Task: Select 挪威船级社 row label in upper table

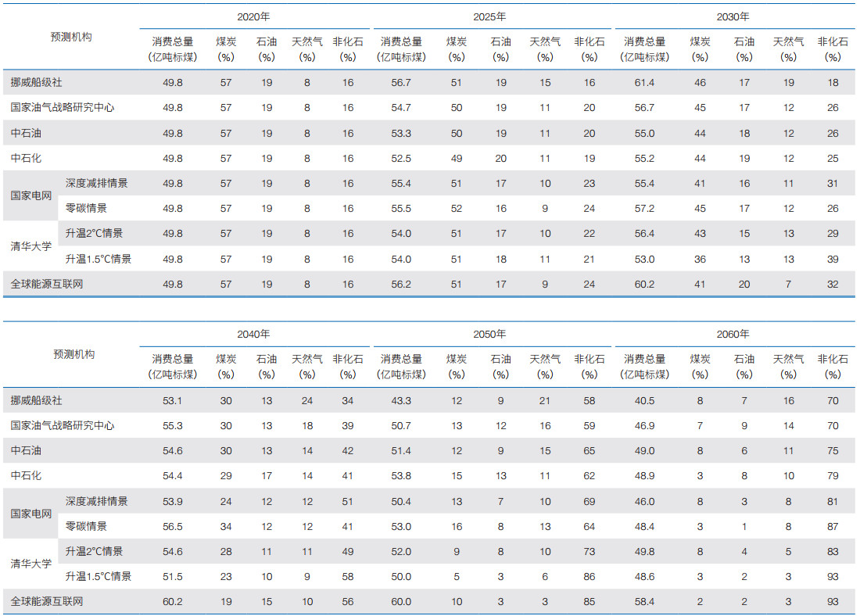Action: (x=36, y=82)
